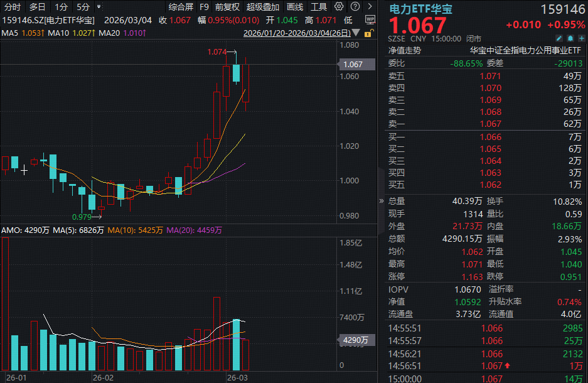The height and width of the screenshot is (383, 588).
Task: Add 159146 to watchlist via plus icon
Action: point(582,39)
